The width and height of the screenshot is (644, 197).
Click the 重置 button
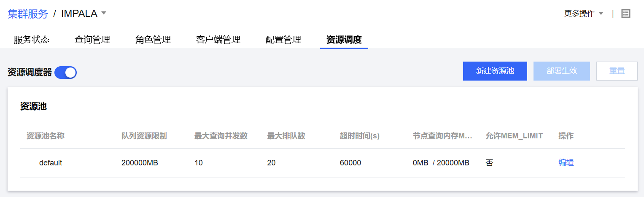(x=617, y=71)
